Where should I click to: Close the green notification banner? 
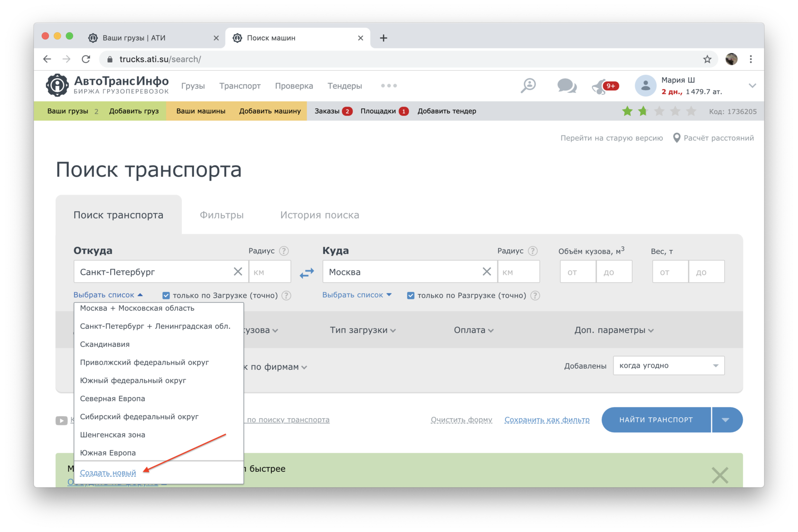[720, 475]
